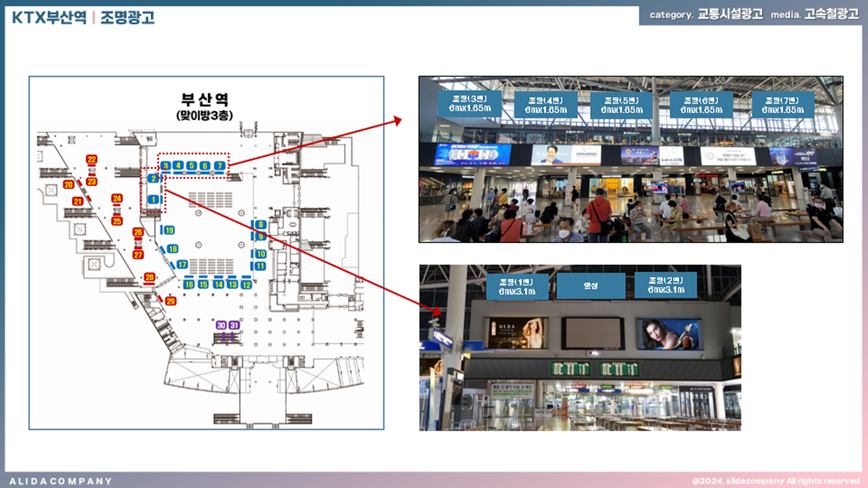Select blue marker number 7 on the map
This screenshot has width=868, height=488.
[218, 166]
